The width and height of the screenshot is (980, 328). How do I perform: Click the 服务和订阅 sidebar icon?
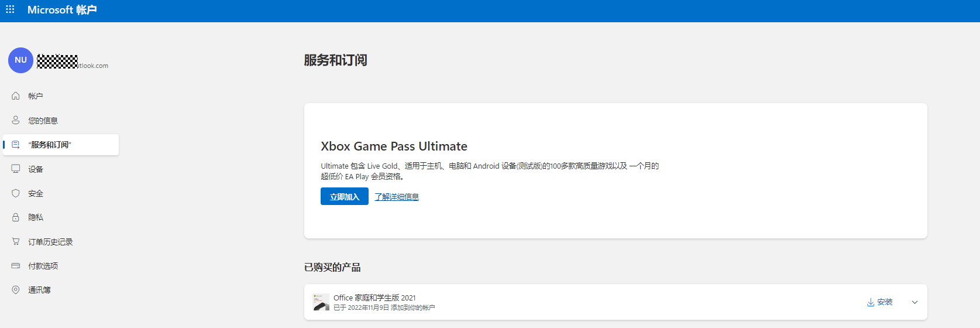(16, 145)
